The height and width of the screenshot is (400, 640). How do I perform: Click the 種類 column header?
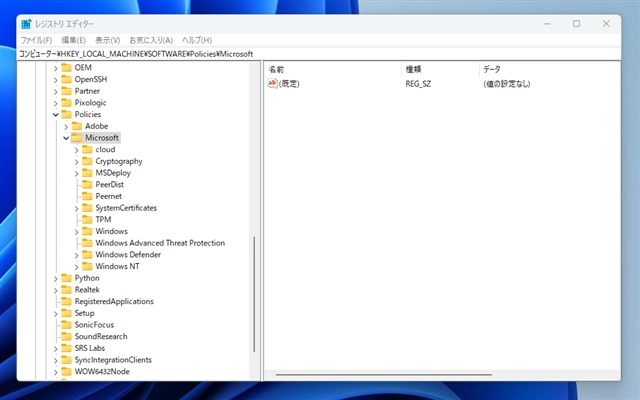[440, 69]
